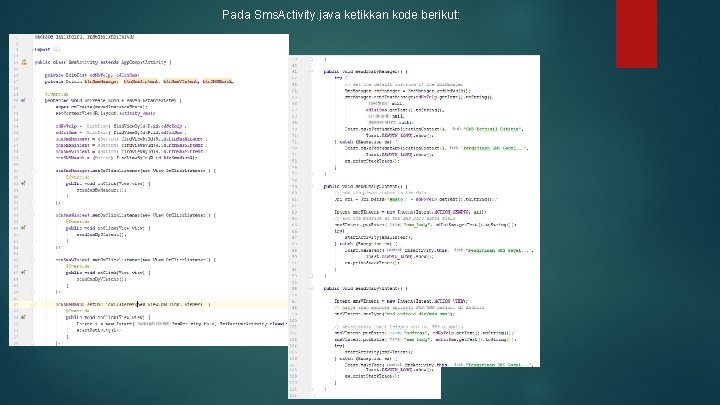Viewport: 720px width, 405px height.
Task: Click the setContentView(R.layout.activity_sms) line
Action: [x=106, y=113]
